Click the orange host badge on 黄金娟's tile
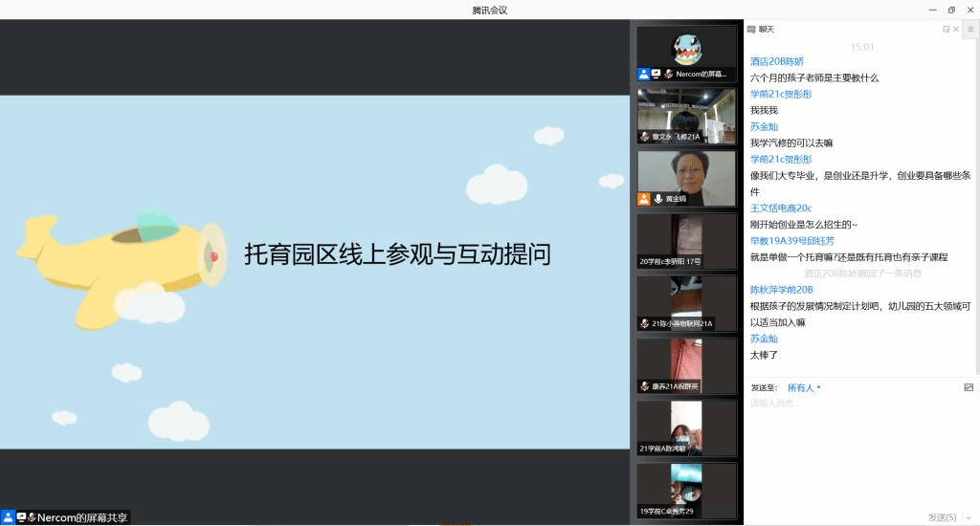980x526 pixels. click(644, 199)
